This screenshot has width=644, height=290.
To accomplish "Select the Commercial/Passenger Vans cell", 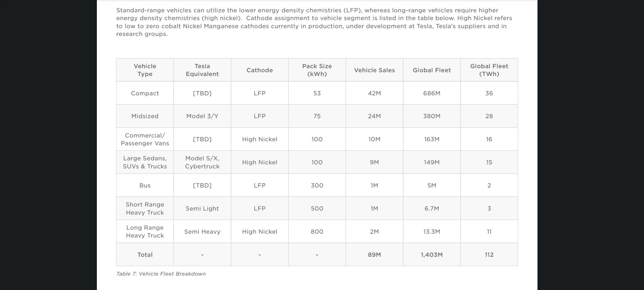I will pos(145,139).
